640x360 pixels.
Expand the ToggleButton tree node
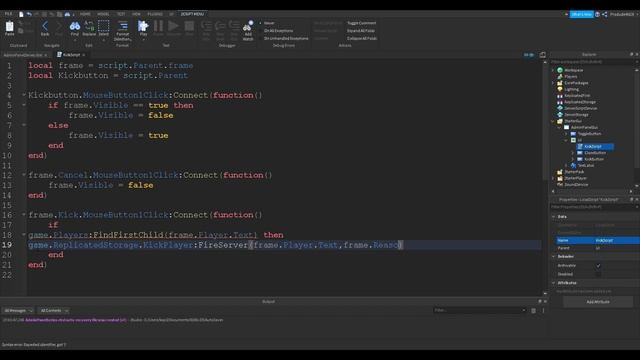[567, 134]
